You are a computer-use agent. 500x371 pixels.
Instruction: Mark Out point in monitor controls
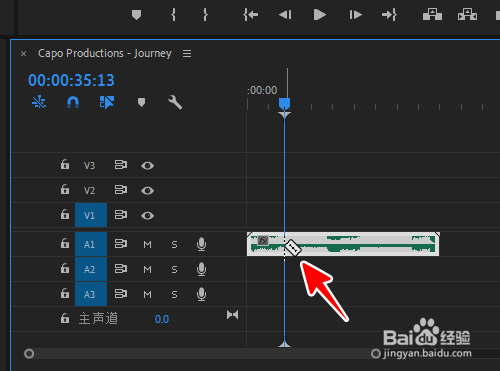coord(205,15)
